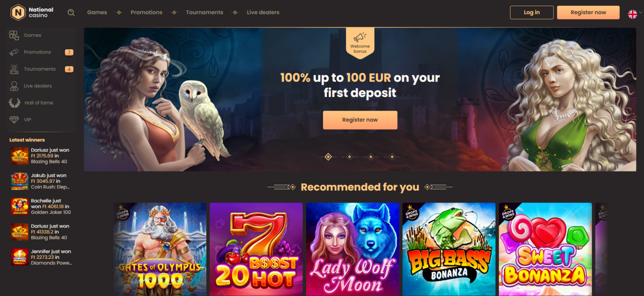Click the Games sidebar icon

pyautogui.click(x=14, y=35)
